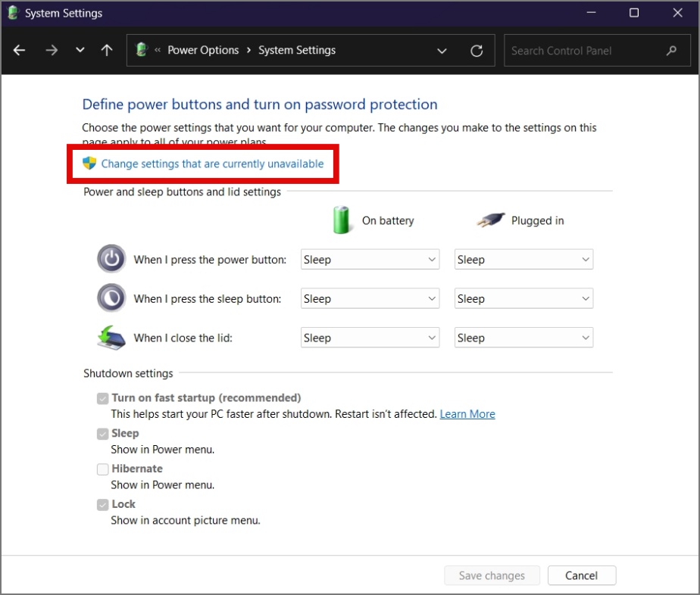Open the recent locations chevron
The width and height of the screenshot is (700, 595).
click(x=80, y=51)
